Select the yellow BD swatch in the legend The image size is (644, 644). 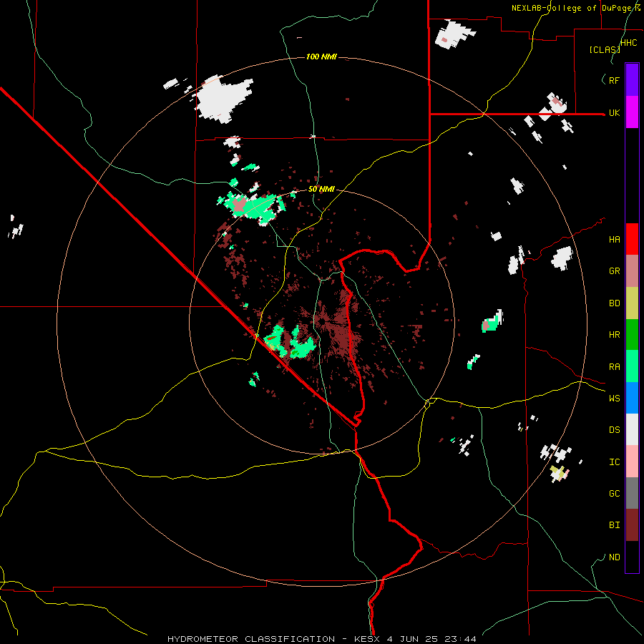(632, 303)
